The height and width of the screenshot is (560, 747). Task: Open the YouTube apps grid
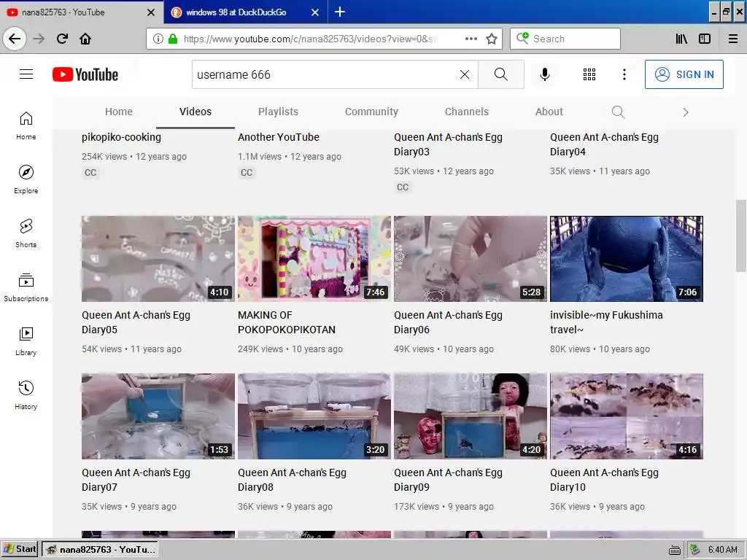[589, 74]
